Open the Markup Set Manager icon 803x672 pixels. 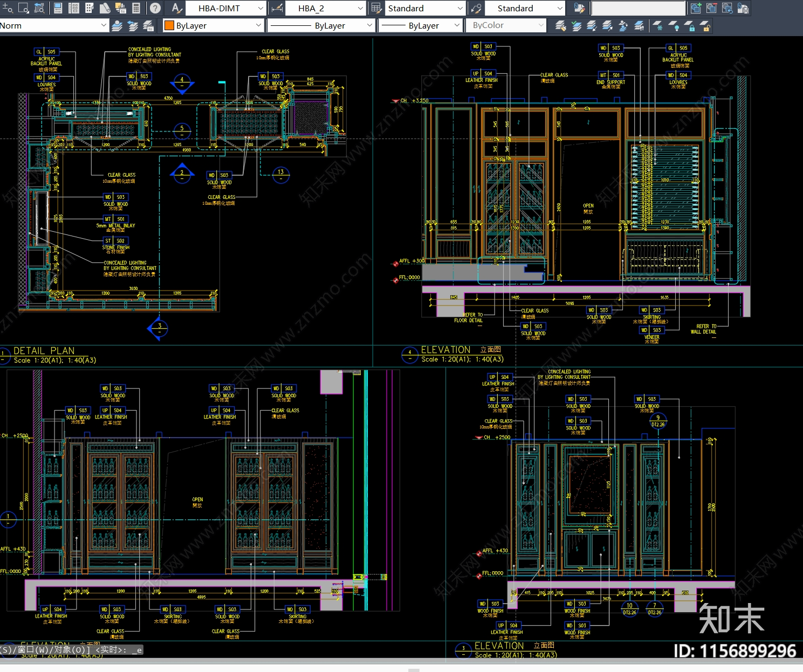(121, 8)
